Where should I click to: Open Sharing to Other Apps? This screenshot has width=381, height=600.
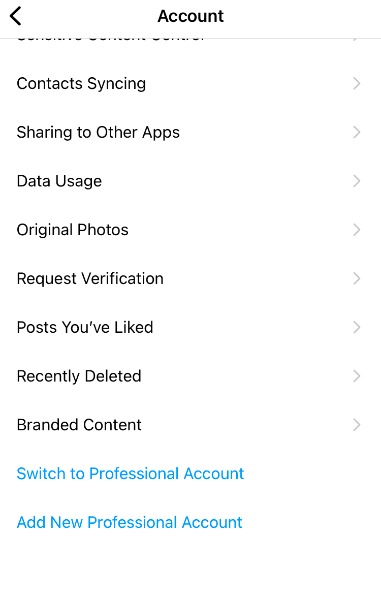[190, 132]
